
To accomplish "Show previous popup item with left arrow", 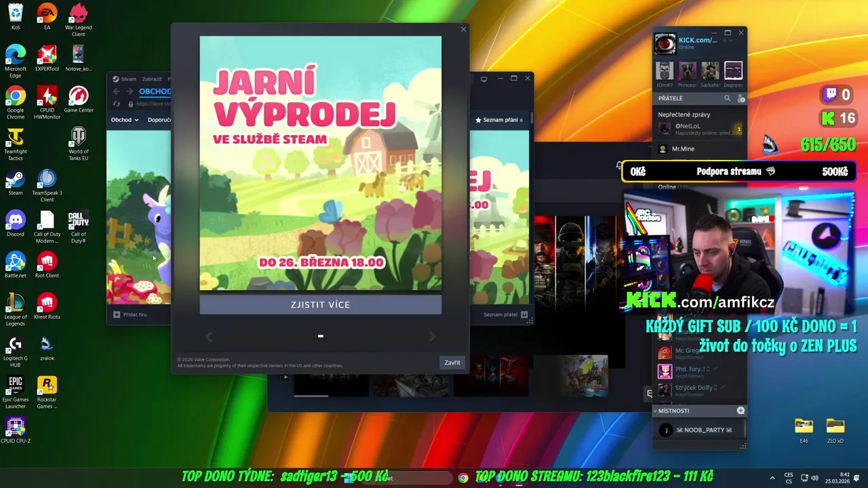I will pyautogui.click(x=209, y=336).
